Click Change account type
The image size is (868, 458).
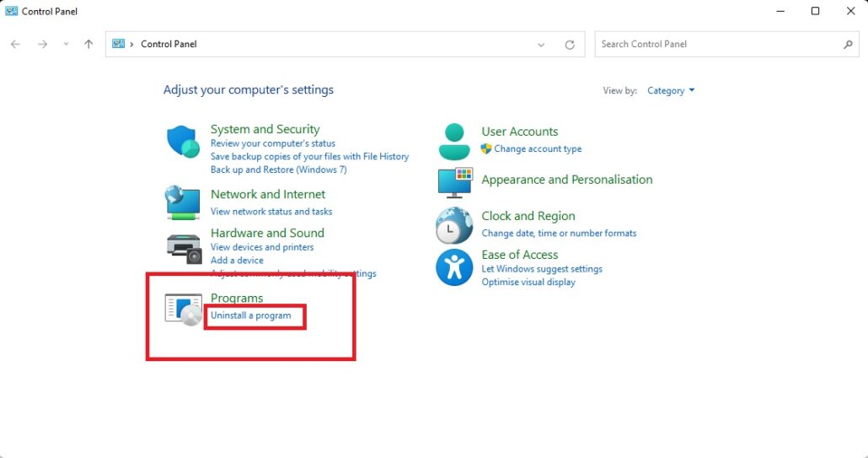click(x=538, y=149)
